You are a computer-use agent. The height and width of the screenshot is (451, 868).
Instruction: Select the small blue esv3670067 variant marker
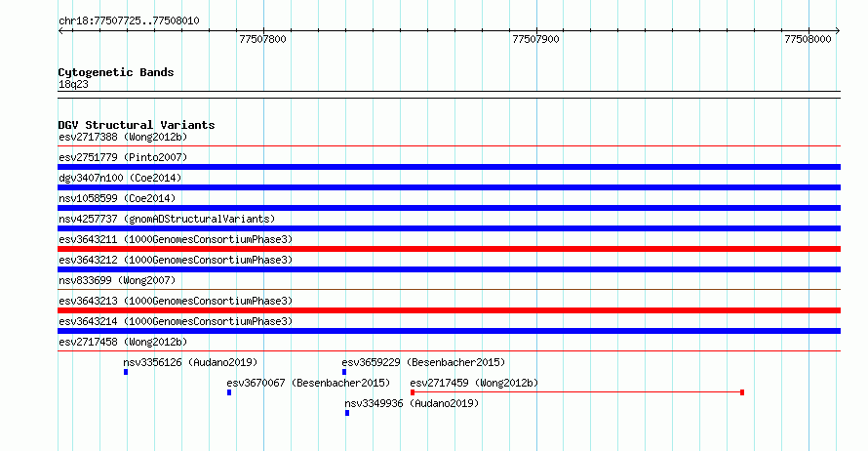[229, 392]
